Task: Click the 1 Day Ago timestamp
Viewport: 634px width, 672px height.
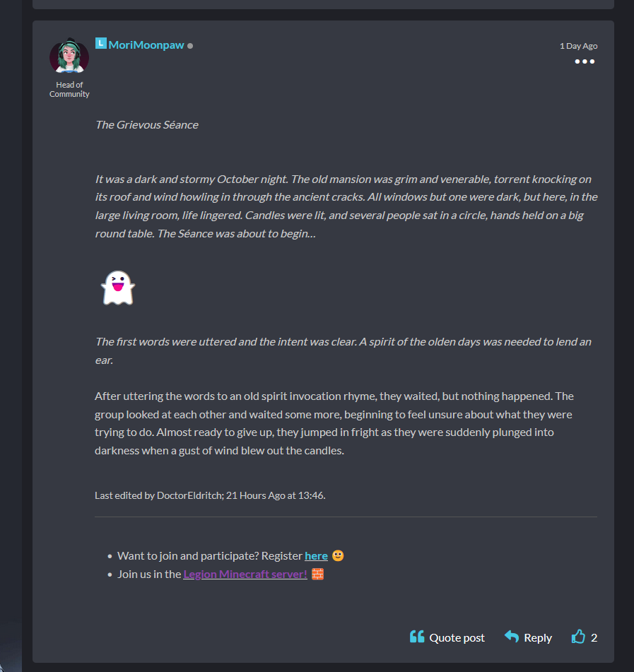Action: coord(578,45)
